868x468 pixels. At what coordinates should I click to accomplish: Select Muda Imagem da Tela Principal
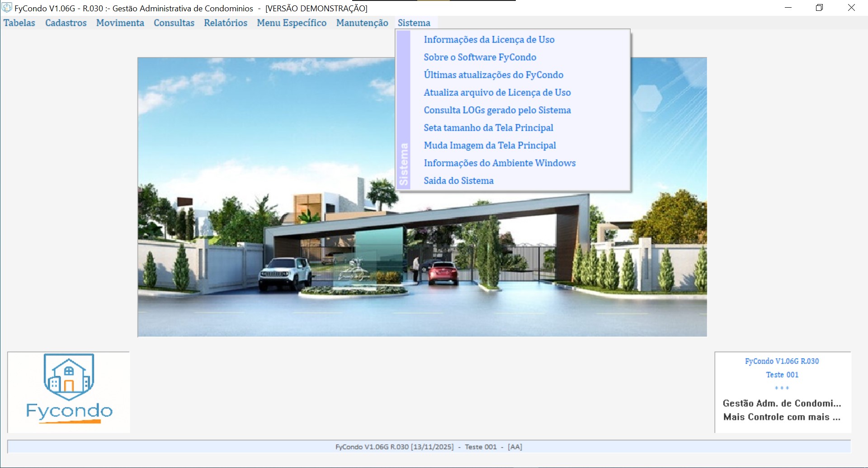click(490, 146)
